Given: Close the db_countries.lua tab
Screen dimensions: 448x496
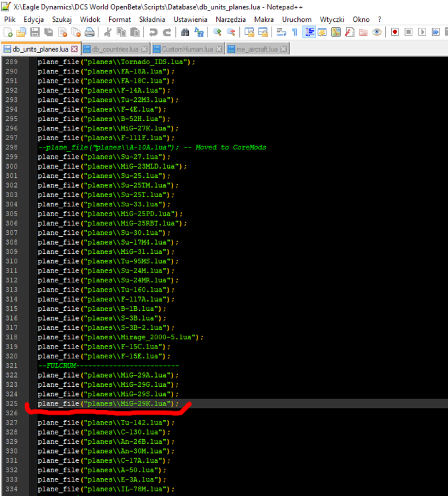Looking at the screenshot, I should click(x=144, y=49).
